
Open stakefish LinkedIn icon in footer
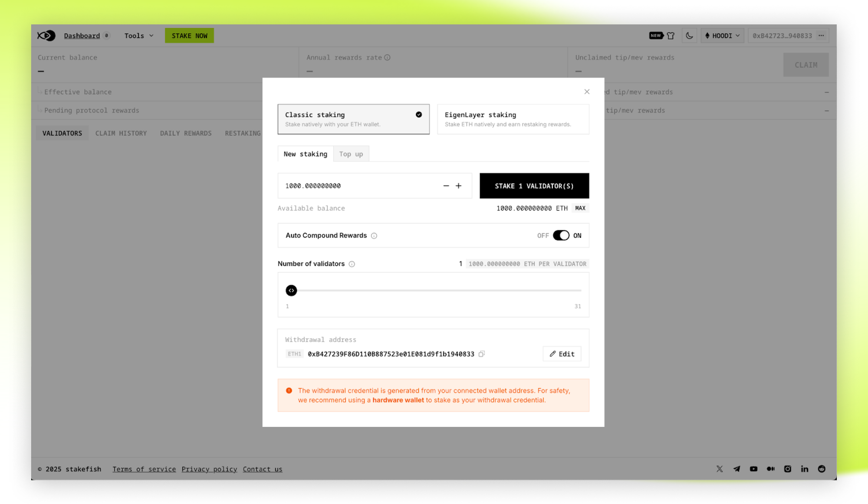pos(805,469)
